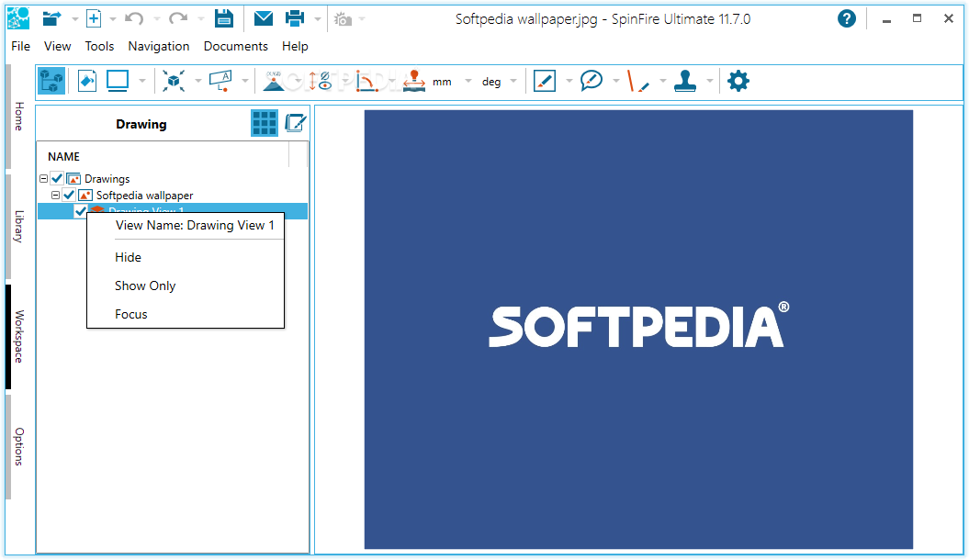Select the annotation plane section tool
This screenshot has height=560, width=969.
pyautogui.click(x=220, y=81)
